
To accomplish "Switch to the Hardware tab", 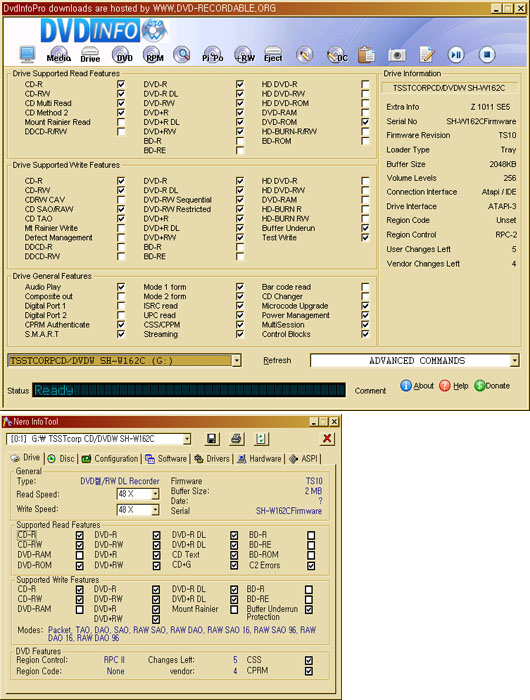I will tap(259, 458).
